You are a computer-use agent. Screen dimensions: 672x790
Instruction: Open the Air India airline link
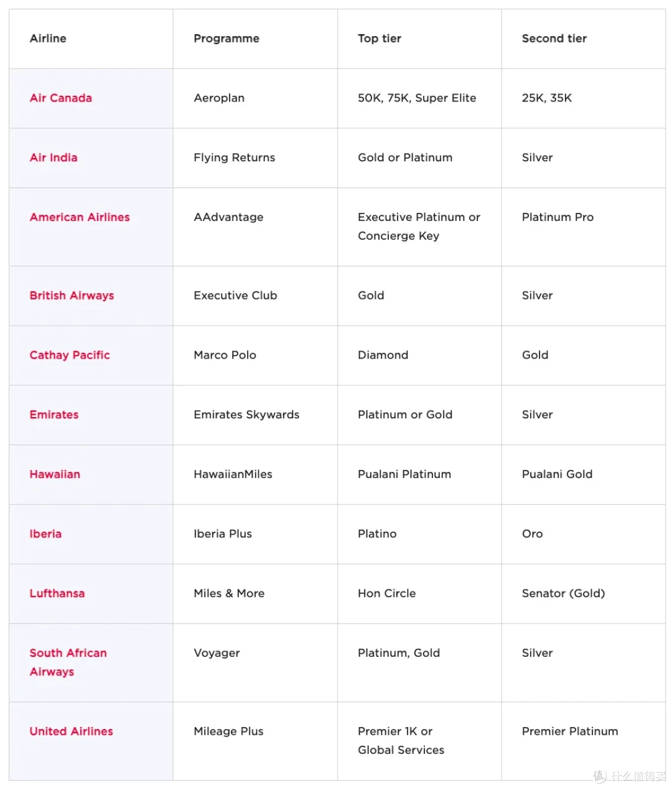(54, 158)
